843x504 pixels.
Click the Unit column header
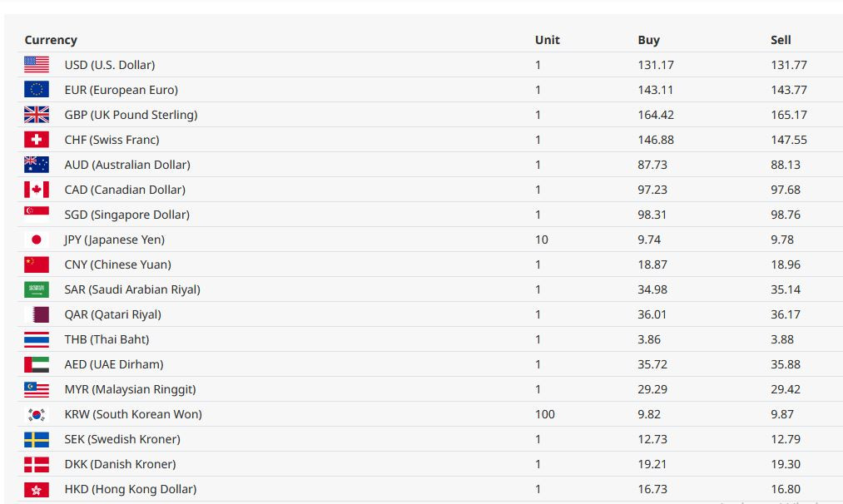coord(548,40)
